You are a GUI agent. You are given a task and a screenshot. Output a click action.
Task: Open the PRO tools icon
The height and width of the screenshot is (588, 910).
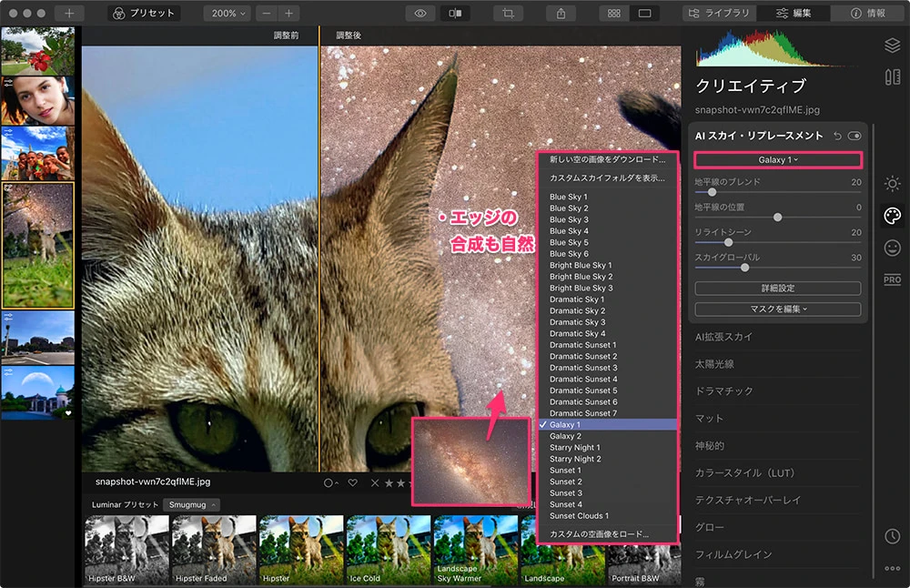[892, 279]
